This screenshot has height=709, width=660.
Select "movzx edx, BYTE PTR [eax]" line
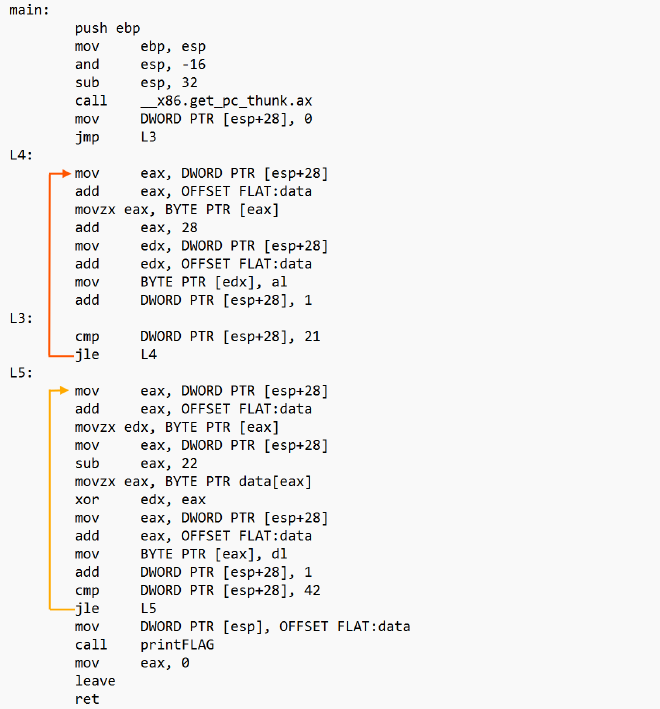[177, 427]
